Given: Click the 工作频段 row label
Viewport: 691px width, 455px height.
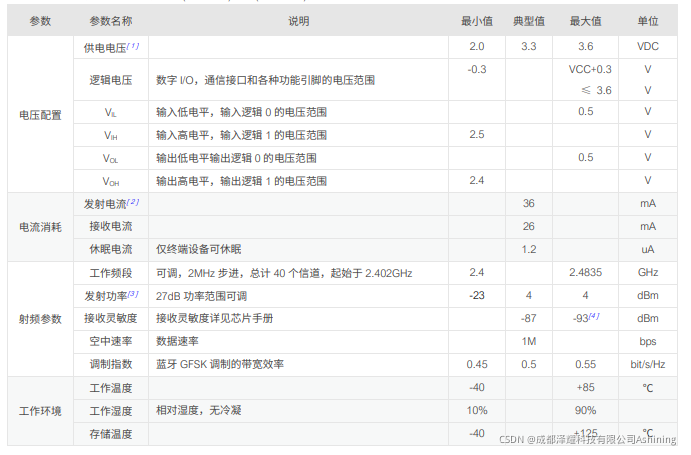Looking at the screenshot, I should tap(111, 273).
